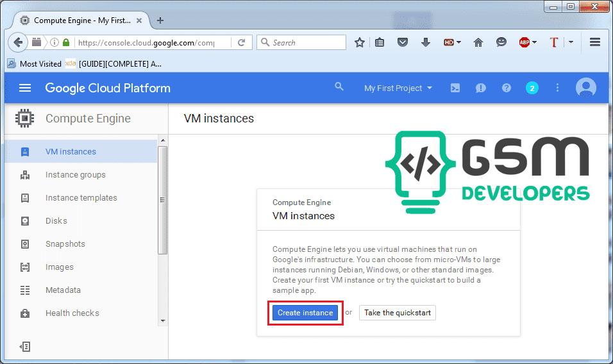The width and height of the screenshot is (613, 364).
Task: Click the sidebar scrollbar thumb
Action: [163, 200]
